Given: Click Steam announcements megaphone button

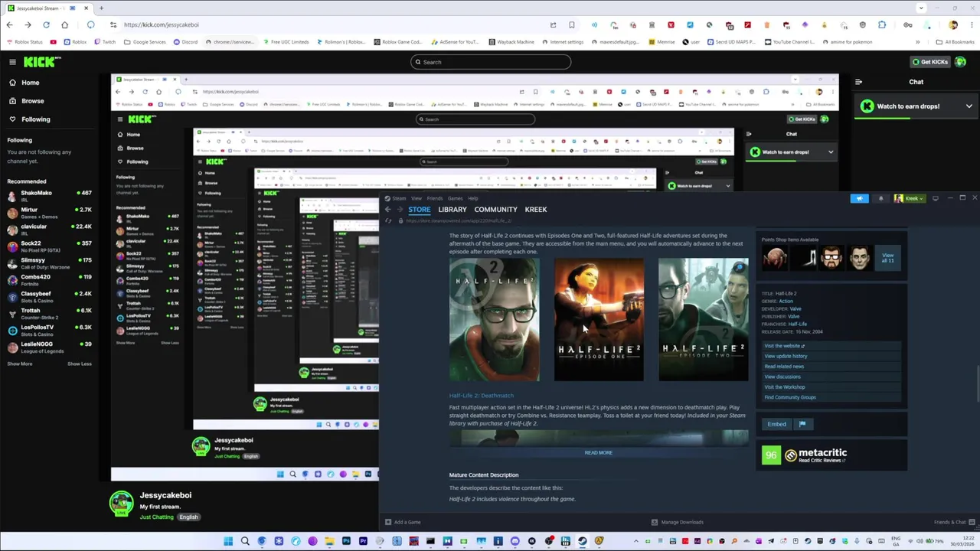Looking at the screenshot, I should [859, 198].
